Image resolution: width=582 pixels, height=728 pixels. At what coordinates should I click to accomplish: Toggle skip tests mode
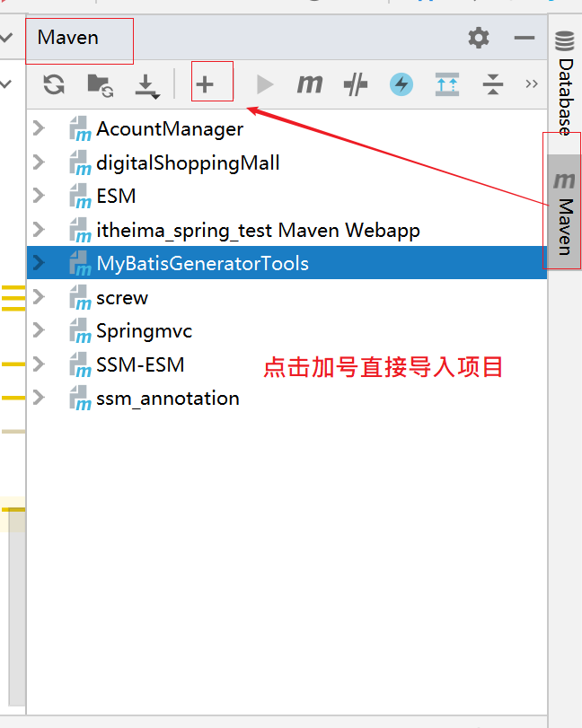click(356, 85)
